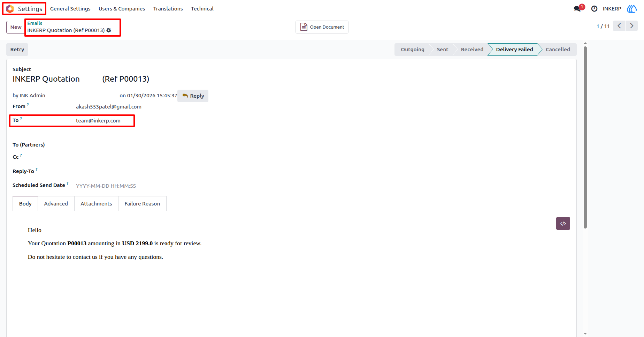Image resolution: width=644 pixels, height=337 pixels.
Task: Open the Translations menu
Action: (168, 9)
